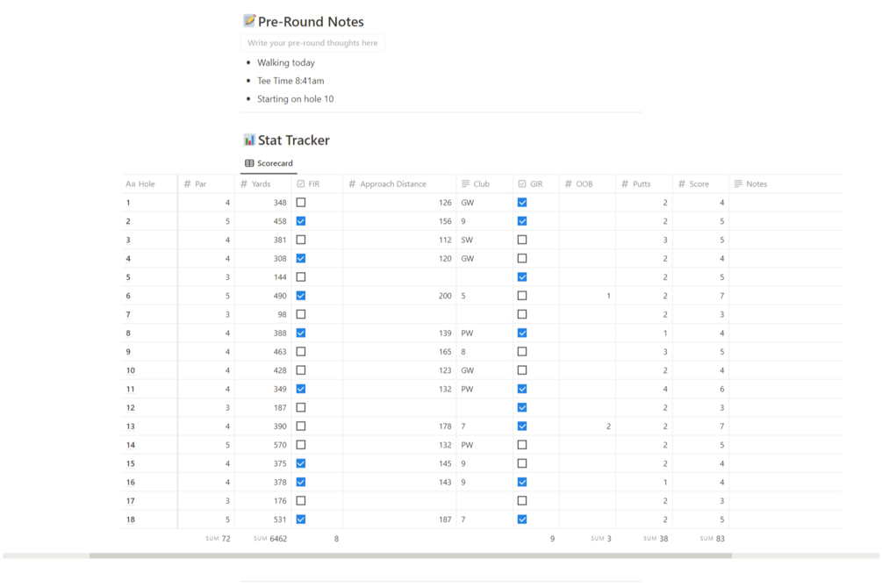This screenshot has width=882, height=588.
Task: Click the Par SUM 72 calculation
Action: click(x=219, y=539)
